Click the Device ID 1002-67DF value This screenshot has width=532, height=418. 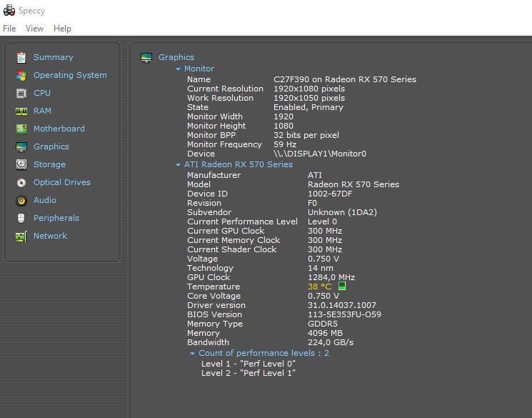[x=330, y=194]
